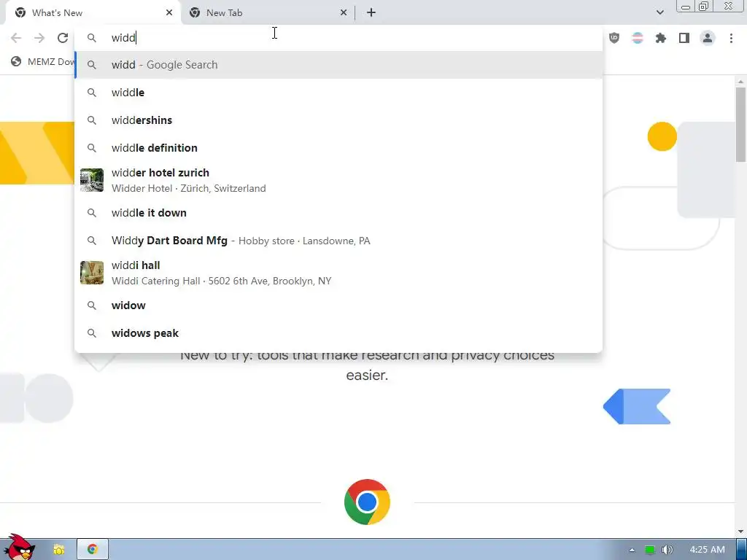Image resolution: width=747 pixels, height=560 pixels.
Task: Choose the 'widdle definition' suggestion
Action: 338,147
